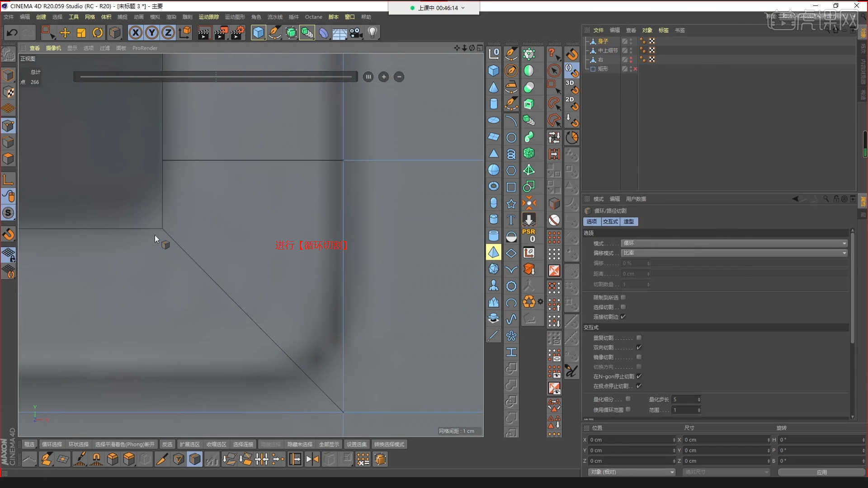Open the viewport 摄像机 menu
868x488 pixels.
coord(53,48)
